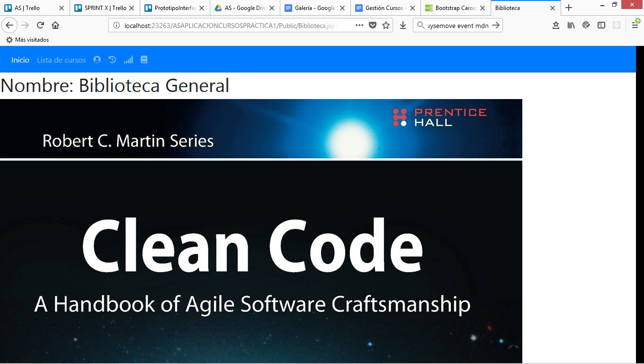Close the Galería - Google tab
The width and height of the screenshot is (644, 364).
tap(342, 8)
